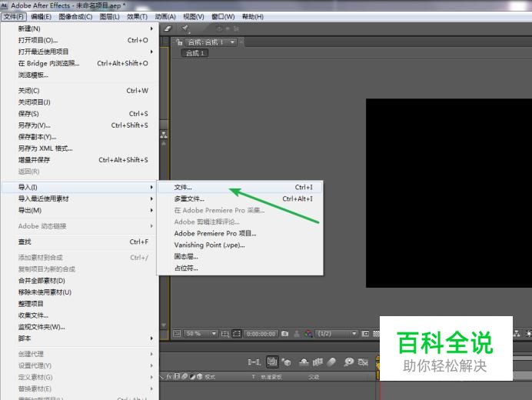This screenshot has width=532, height=400.
Task: Click the motion blur column icon
Action: click(x=185, y=377)
